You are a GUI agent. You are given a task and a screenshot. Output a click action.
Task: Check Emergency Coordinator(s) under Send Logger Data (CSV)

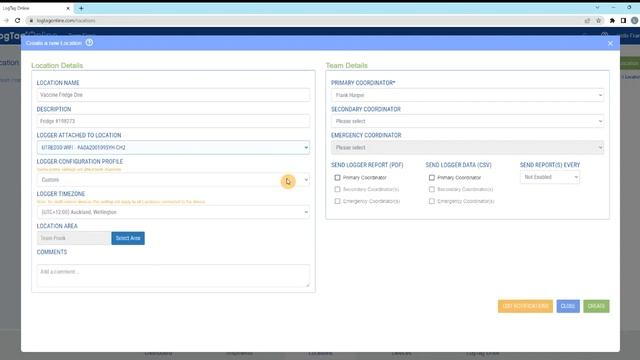431,201
